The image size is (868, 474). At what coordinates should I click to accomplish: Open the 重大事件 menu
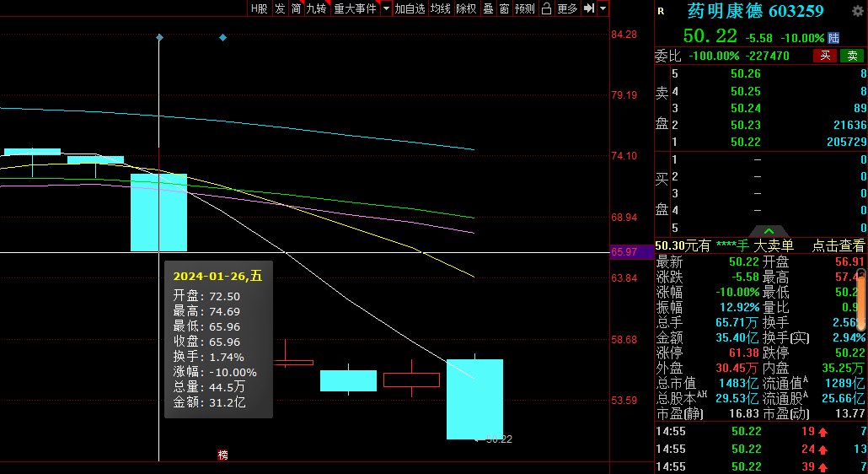tap(355, 8)
